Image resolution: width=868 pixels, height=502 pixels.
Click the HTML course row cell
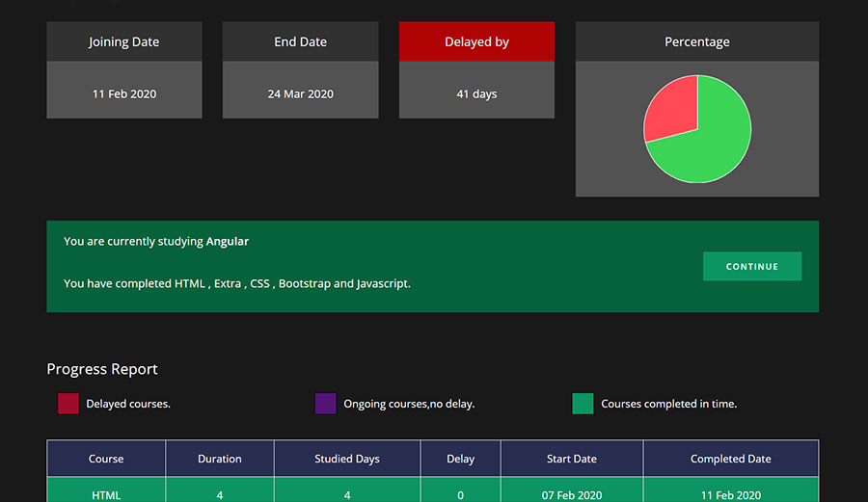click(106, 494)
